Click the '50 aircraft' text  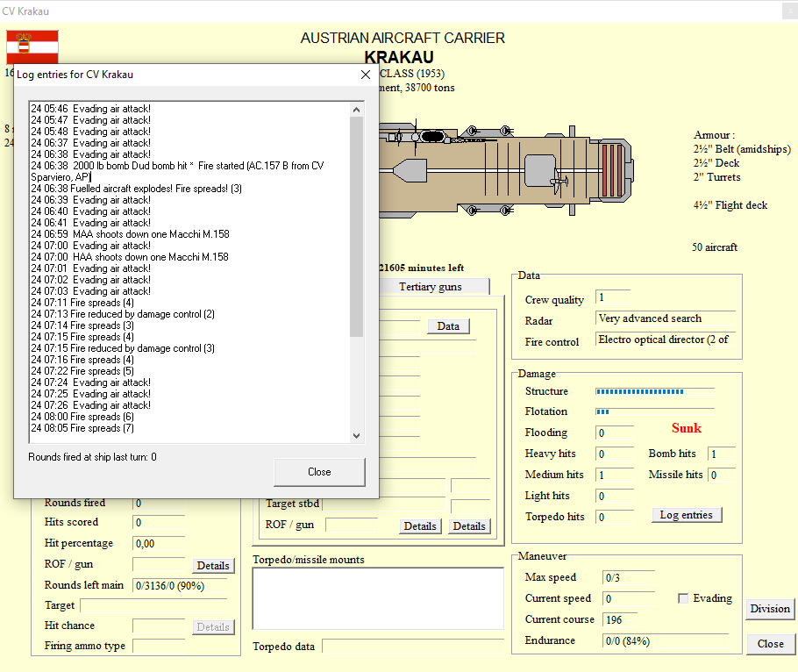coord(715,247)
